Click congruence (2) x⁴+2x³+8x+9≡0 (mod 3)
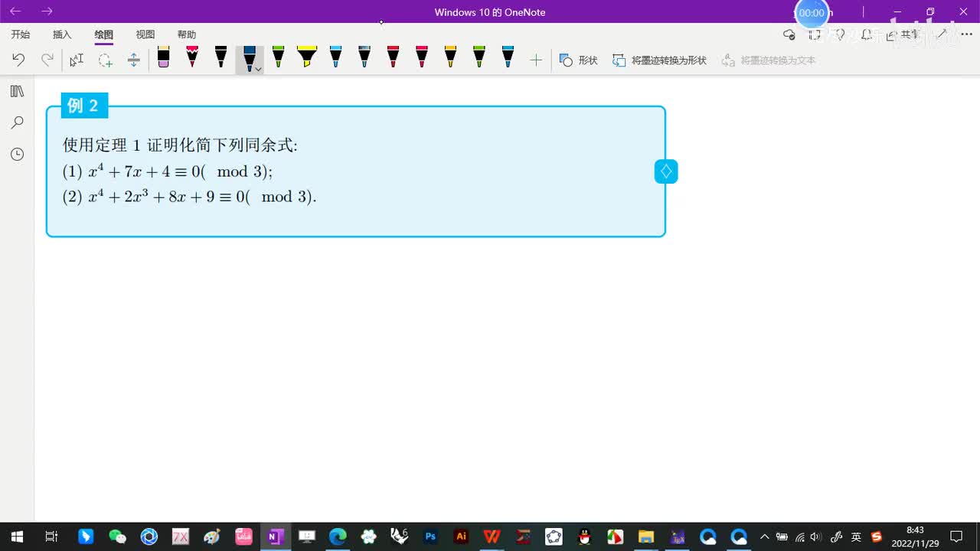Viewport: 980px width, 551px height. (189, 196)
